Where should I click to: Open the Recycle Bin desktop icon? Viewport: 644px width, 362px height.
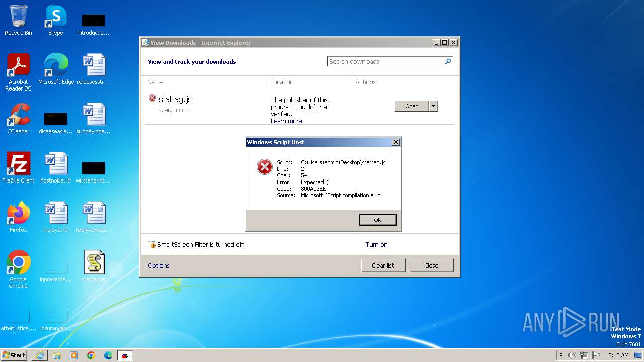coord(18,21)
